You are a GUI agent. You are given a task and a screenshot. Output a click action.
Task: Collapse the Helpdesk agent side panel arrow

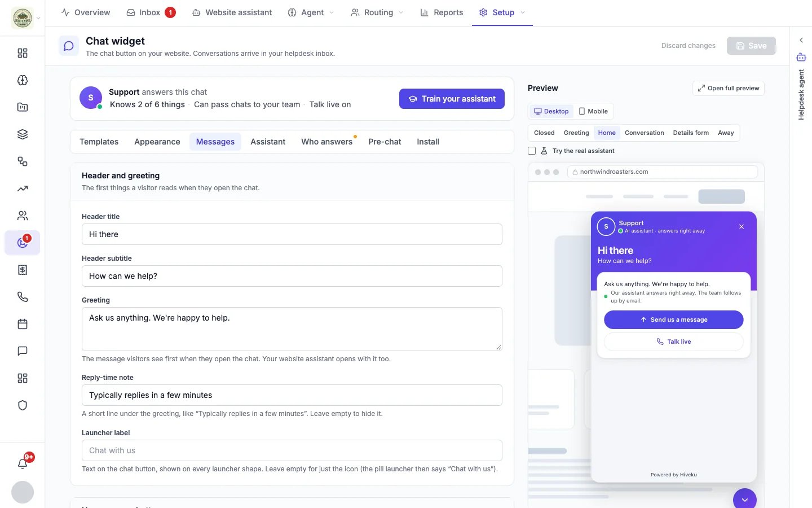[x=801, y=40]
